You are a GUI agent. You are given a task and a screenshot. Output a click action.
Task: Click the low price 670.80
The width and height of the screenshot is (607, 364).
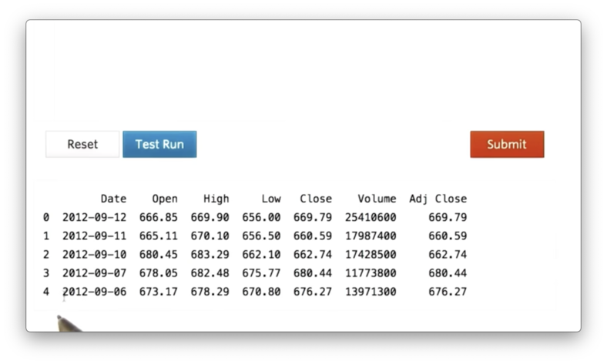(261, 292)
